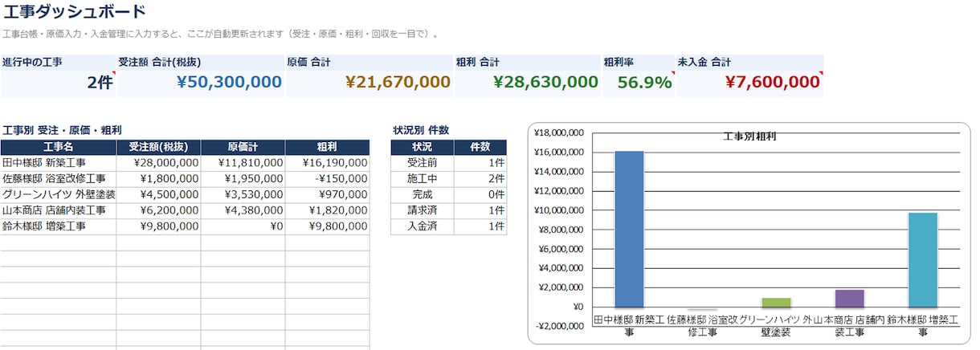Select the ¥4,380,000 cost cell
Screen dimensions: 980x350
coord(243,210)
